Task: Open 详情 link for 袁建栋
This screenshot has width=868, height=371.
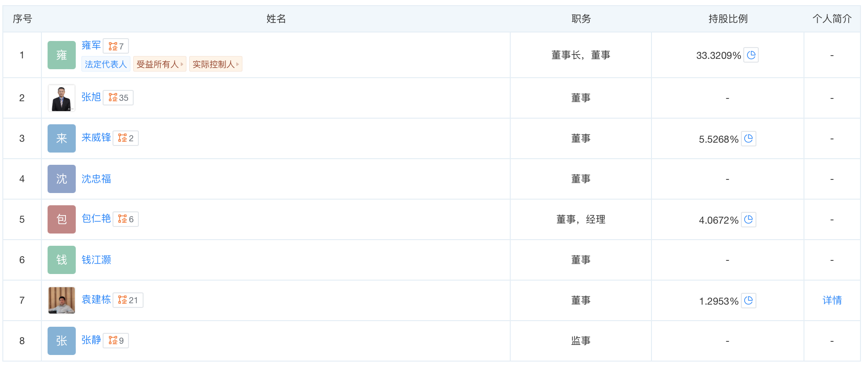Action: coord(832,300)
